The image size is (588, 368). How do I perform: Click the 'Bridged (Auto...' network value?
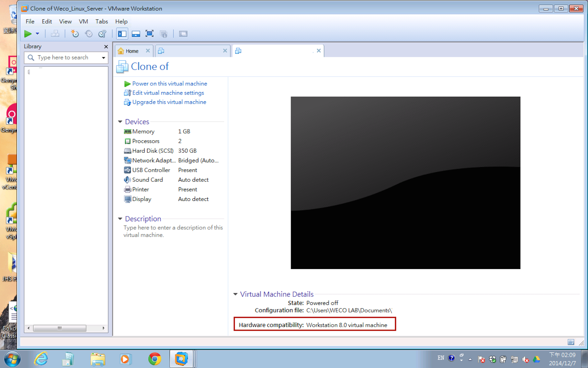[198, 160]
